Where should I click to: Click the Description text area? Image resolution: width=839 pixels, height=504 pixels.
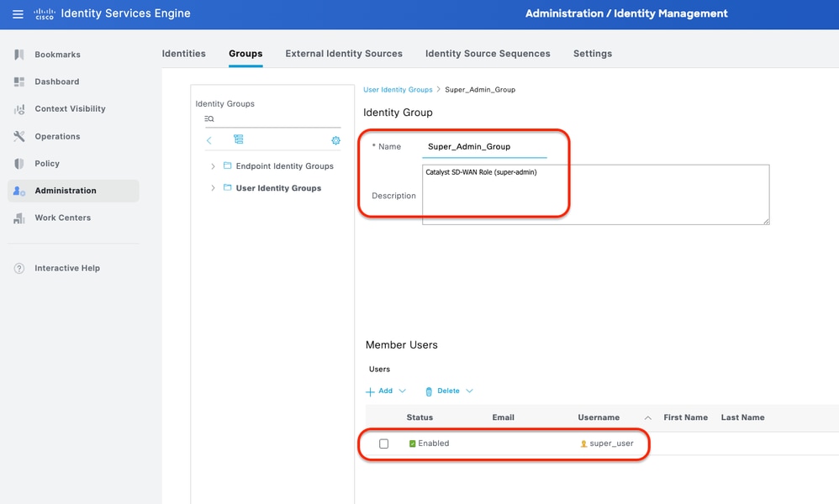(595, 195)
